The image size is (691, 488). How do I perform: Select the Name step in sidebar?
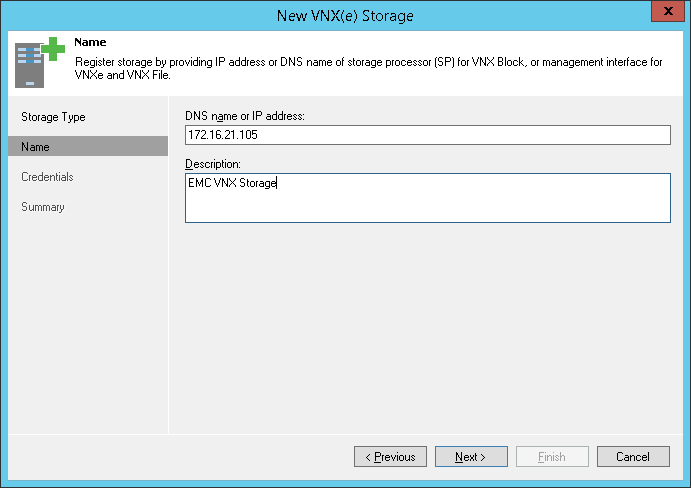(x=36, y=147)
